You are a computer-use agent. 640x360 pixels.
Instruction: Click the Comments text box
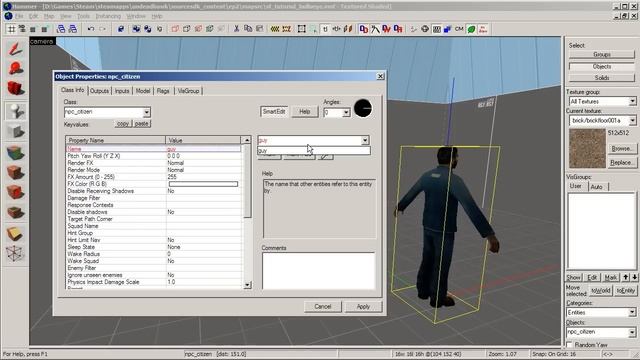click(318, 271)
